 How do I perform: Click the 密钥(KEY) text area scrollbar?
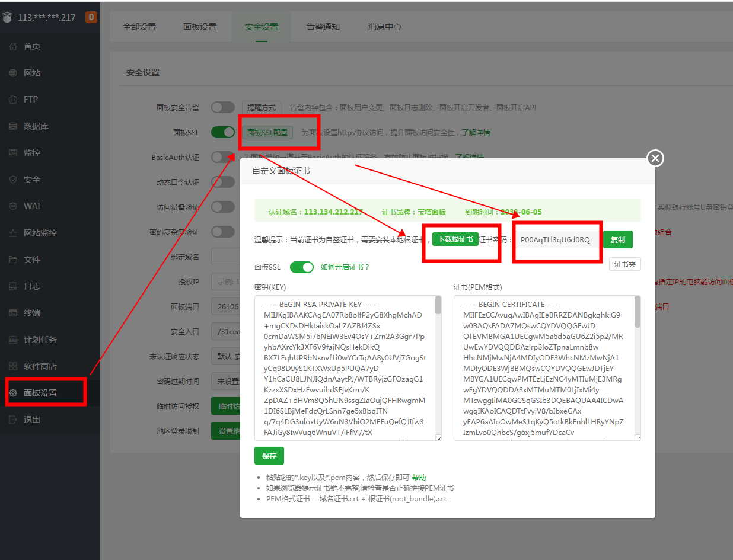point(438,367)
